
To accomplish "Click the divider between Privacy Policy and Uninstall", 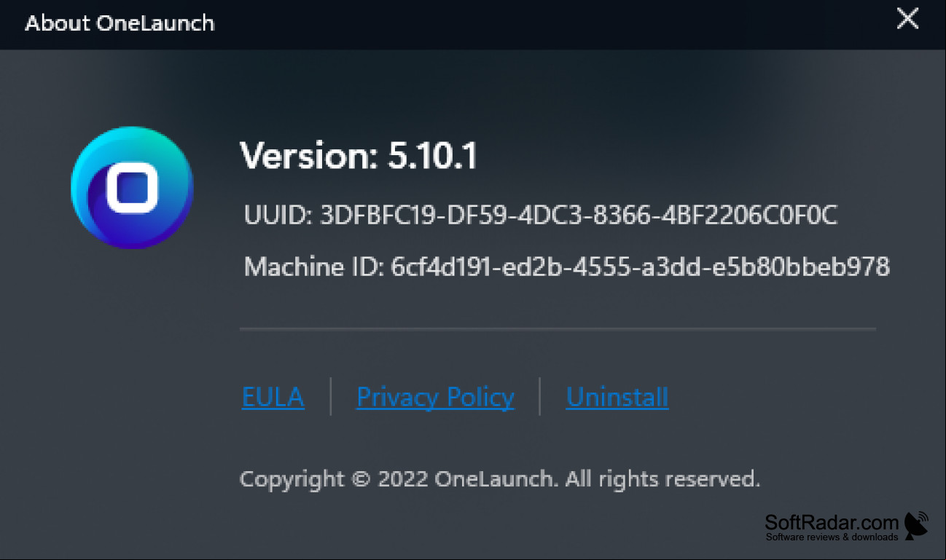I will pos(540,396).
